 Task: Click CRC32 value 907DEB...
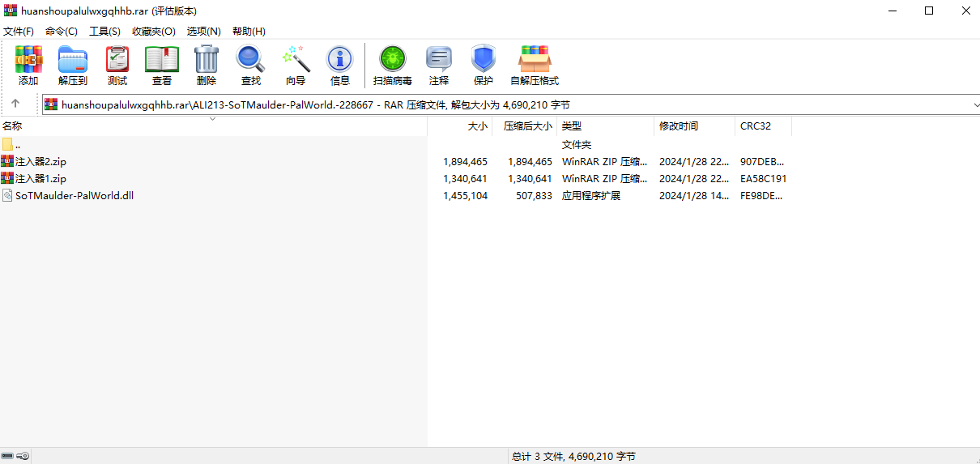click(762, 161)
